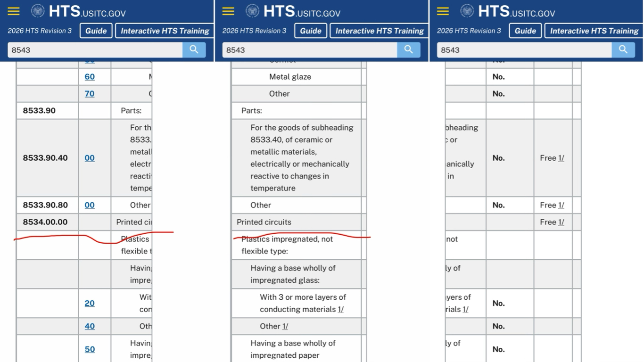The width and height of the screenshot is (644, 362).
Task: Open the 00 link in the 8533.90.80 row
Action: click(90, 205)
